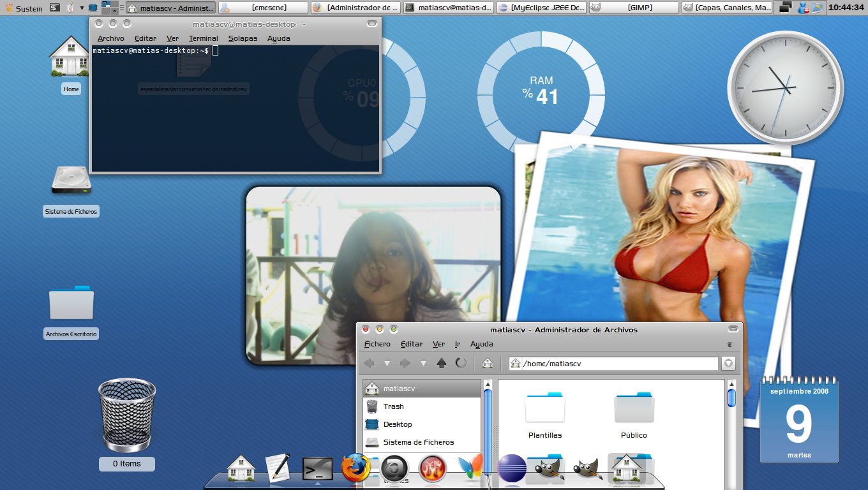Click the septiembre 2008 calendar widget
The height and width of the screenshot is (490, 868).
click(799, 419)
